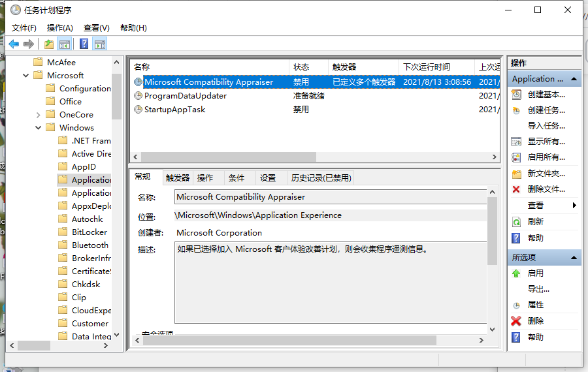Screen dimensions: 588x372
Task: Click the red X beside 删除
Action: click(516, 321)
